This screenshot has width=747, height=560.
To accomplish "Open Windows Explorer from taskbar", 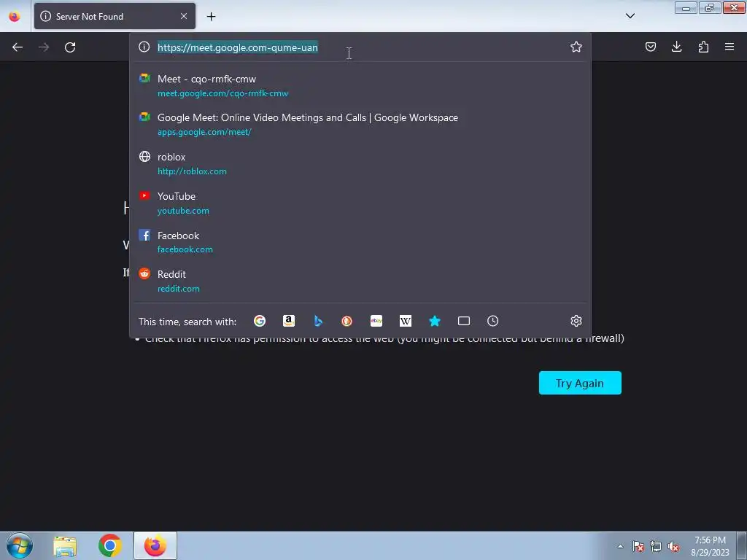I will (65, 546).
